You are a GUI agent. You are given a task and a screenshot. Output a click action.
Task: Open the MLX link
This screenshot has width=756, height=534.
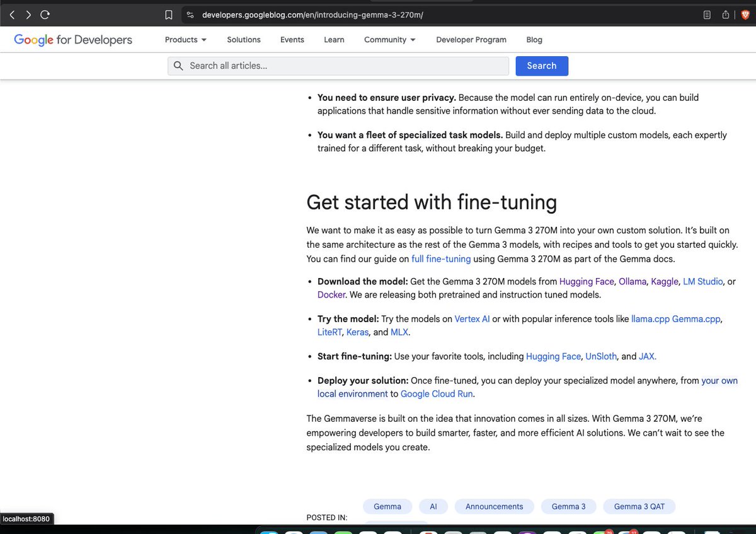click(x=399, y=332)
